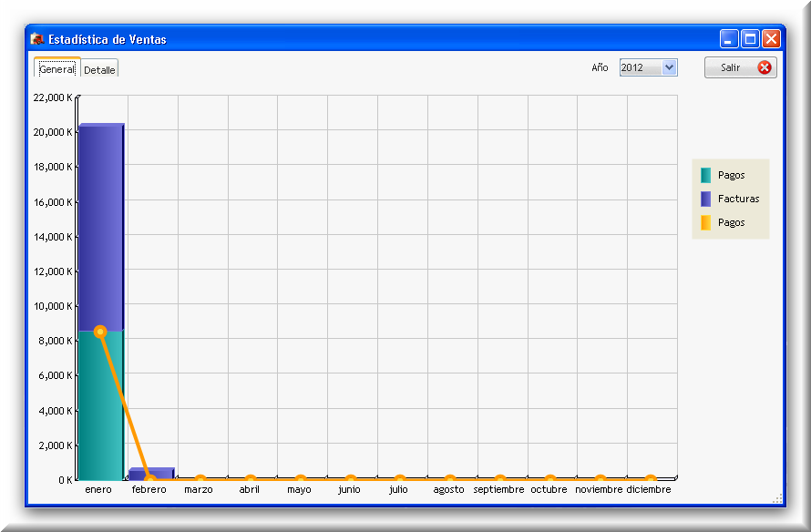This screenshot has height=532, width=811.
Task: Click the orange diciembre line marker
Action: tap(650, 479)
